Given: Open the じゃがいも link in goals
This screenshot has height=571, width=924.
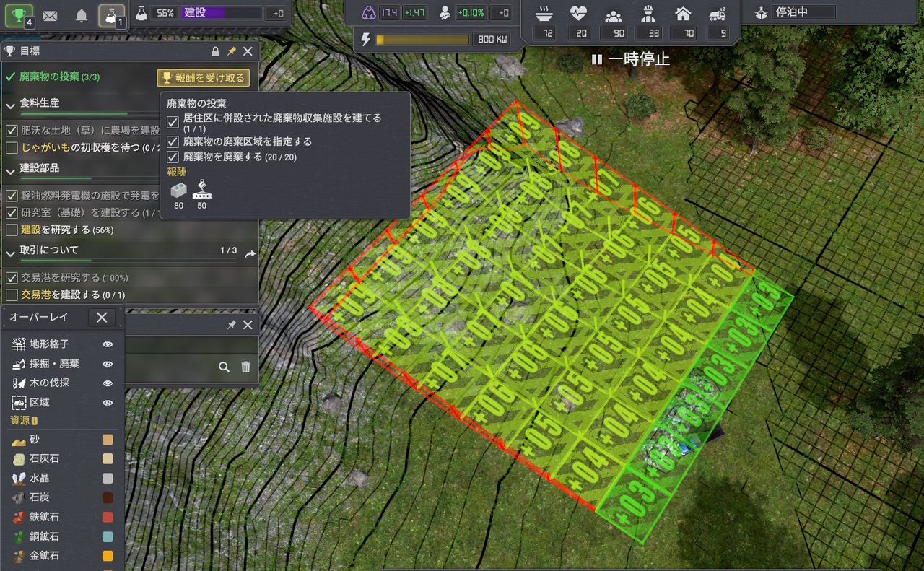Looking at the screenshot, I should 45,147.
